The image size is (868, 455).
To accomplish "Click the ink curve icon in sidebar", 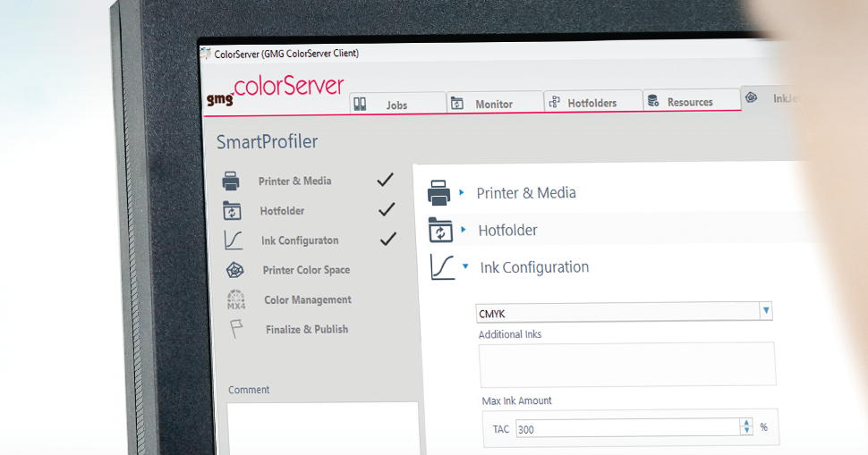I will [233, 240].
